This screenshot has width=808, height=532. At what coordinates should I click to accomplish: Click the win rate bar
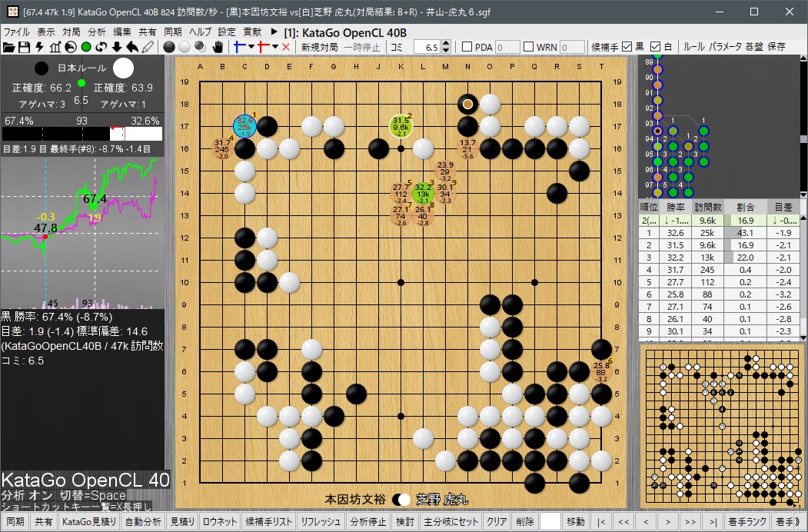82,134
